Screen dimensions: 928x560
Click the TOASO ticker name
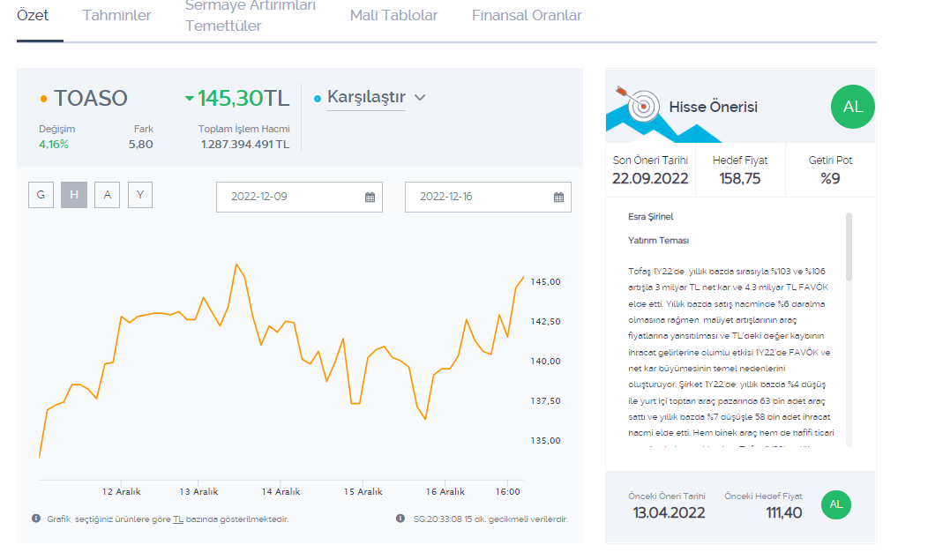(x=91, y=98)
